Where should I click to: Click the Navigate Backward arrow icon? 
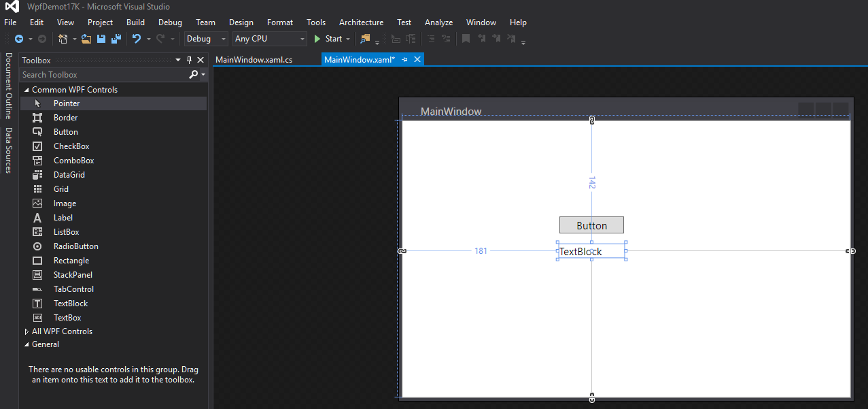click(x=19, y=39)
